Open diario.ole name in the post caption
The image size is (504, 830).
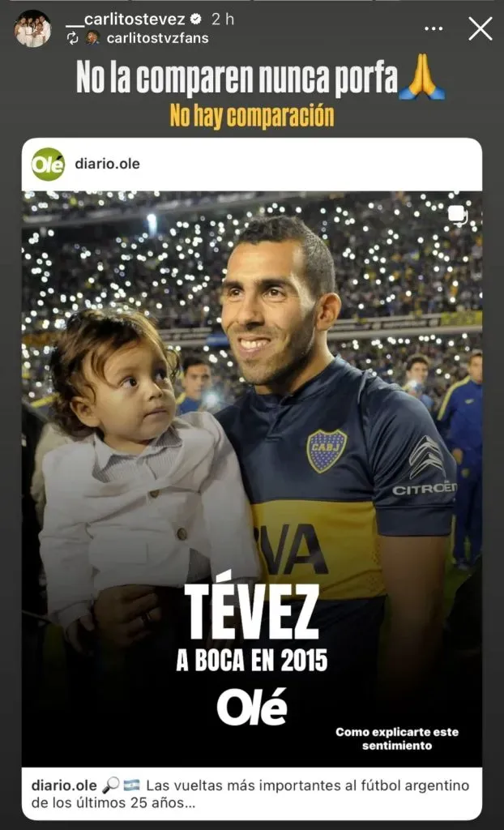tap(64, 785)
